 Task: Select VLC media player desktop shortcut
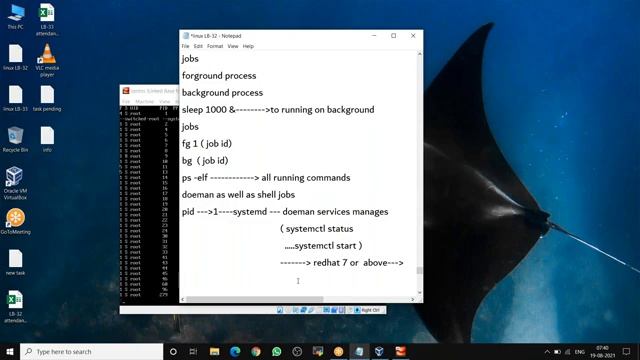click(47, 60)
